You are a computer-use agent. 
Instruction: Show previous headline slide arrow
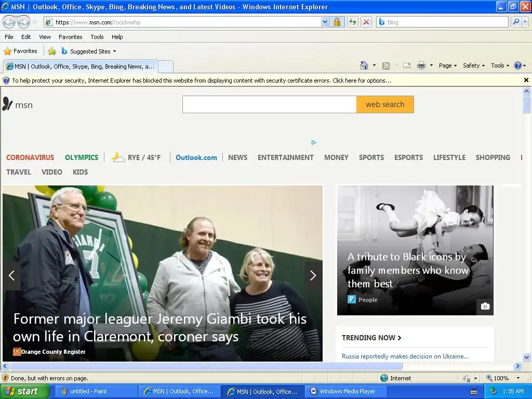[11, 275]
